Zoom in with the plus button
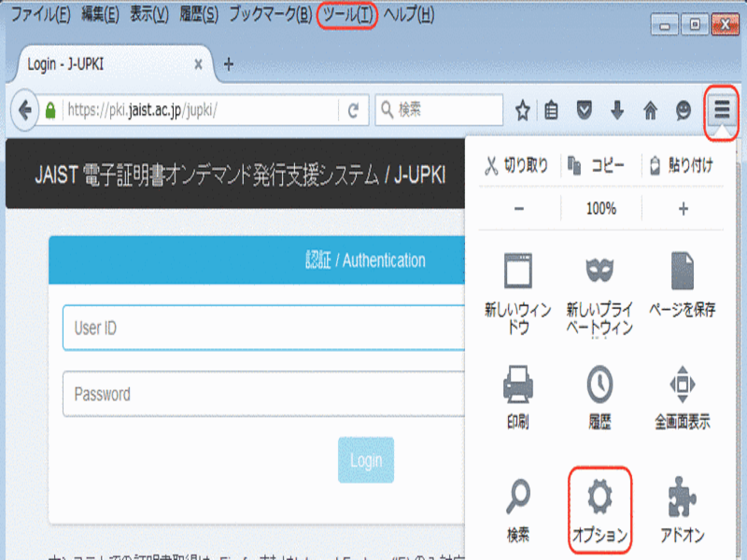This screenshot has height=560, width=747. pyautogui.click(x=684, y=208)
